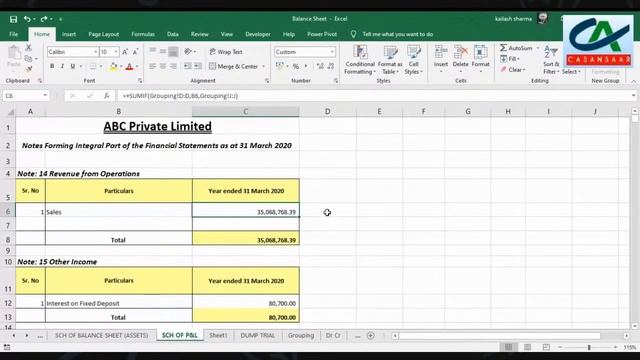Viewport: 640px width, 360px height.
Task: Align text center horizontally
Action: [x=162, y=66]
